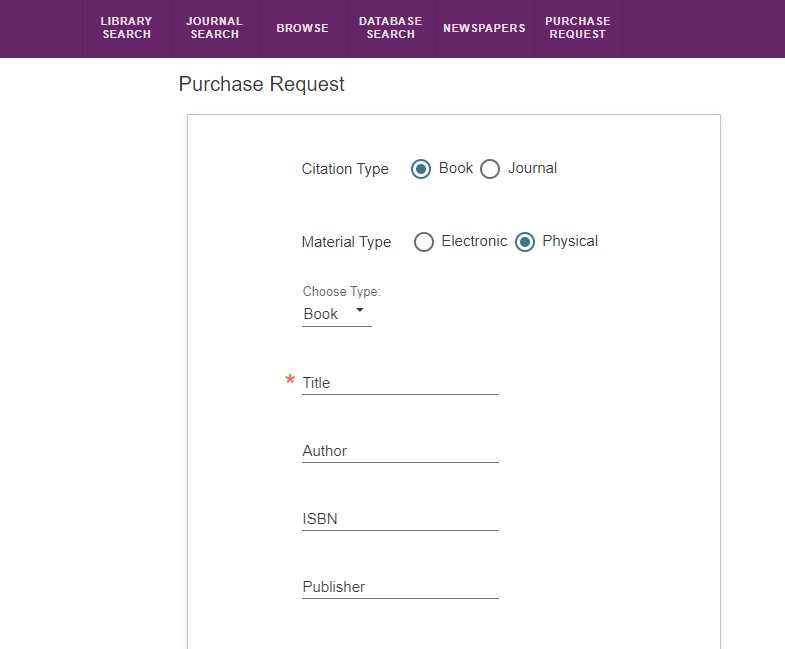This screenshot has width=785, height=649.
Task: Select Book as the citation type
Action: pyautogui.click(x=421, y=169)
